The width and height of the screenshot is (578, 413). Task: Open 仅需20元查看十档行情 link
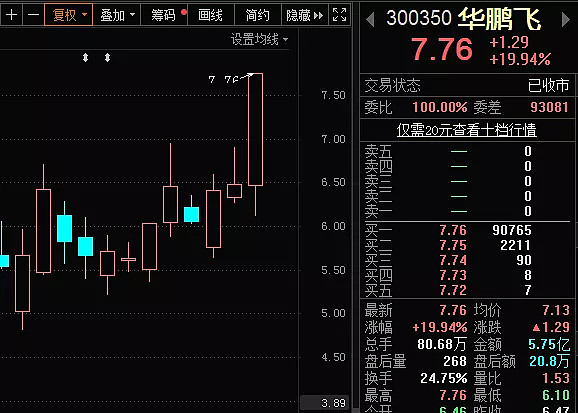[x=467, y=130]
